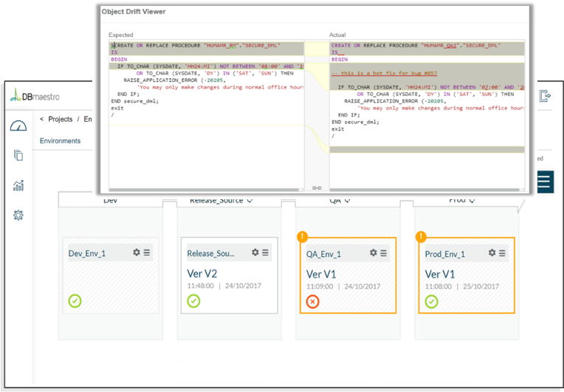
Task: Click the orange warning badge on Prod_Env_1
Action: click(x=421, y=237)
